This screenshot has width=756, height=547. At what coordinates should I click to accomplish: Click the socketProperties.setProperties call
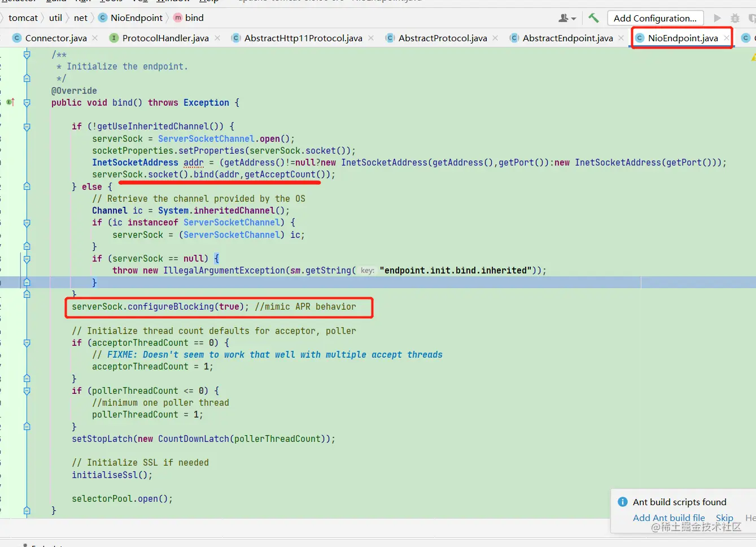point(224,150)
